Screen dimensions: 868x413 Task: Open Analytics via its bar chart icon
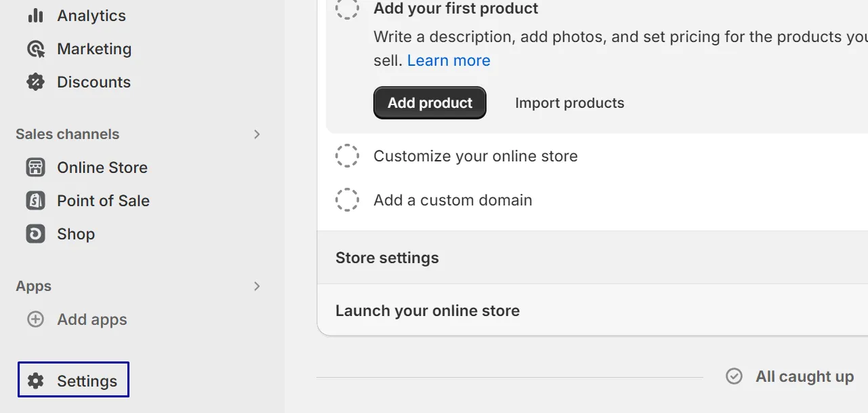[35, 16]
